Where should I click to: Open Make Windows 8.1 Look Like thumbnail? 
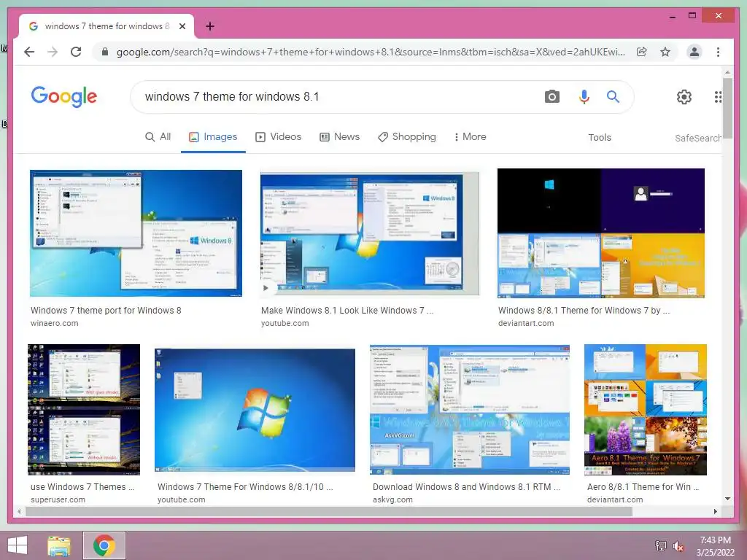tap(369, 233)
